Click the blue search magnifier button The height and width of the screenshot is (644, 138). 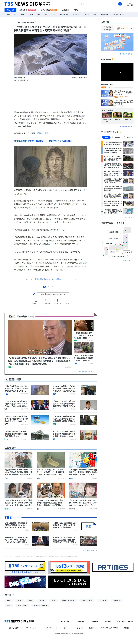click(x=120, y=4)
